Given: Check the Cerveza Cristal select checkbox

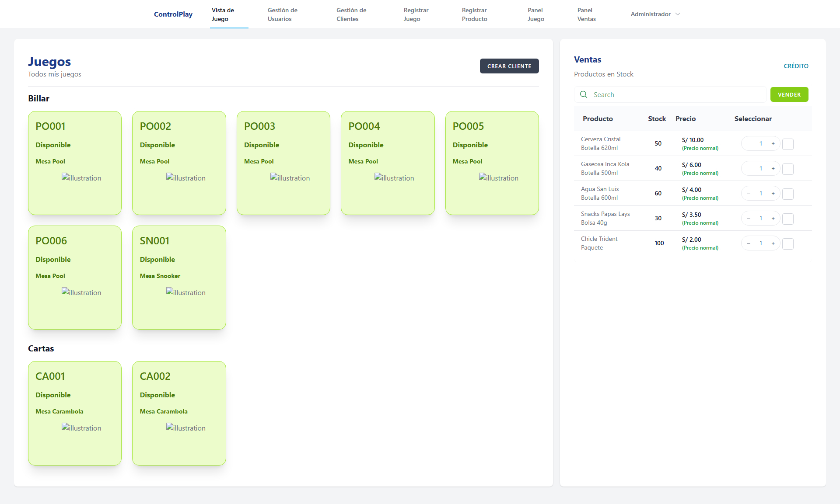Looking at the screenshot, I should pyautogui.click(x=788, y=144).
